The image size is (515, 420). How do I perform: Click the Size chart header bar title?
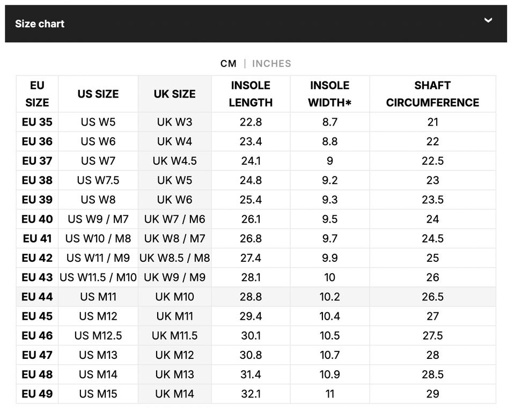(40, 24)
